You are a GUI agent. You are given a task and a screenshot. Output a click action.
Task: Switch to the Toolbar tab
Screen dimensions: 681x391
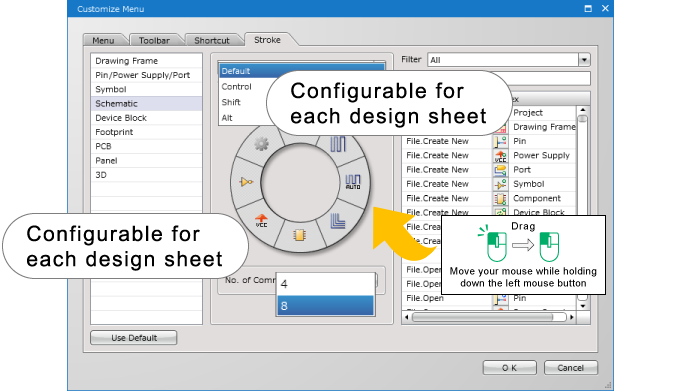154,40
